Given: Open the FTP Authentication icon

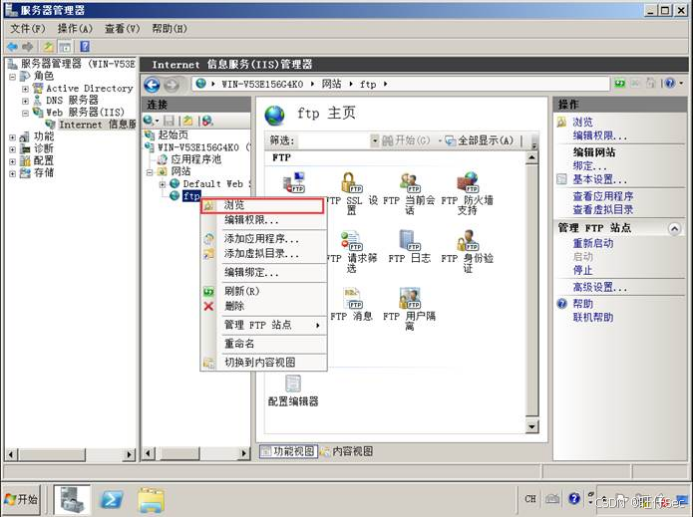Looking at the screenshot, I should [467, 251].
